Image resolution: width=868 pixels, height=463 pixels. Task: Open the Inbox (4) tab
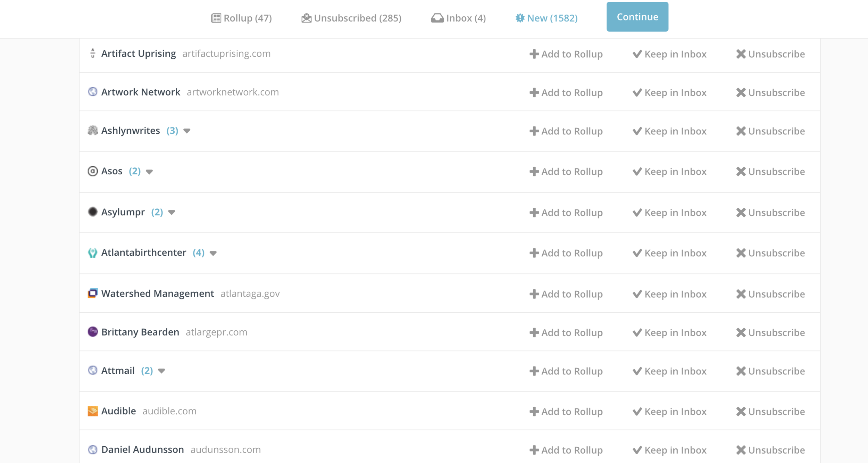[458, 18]
